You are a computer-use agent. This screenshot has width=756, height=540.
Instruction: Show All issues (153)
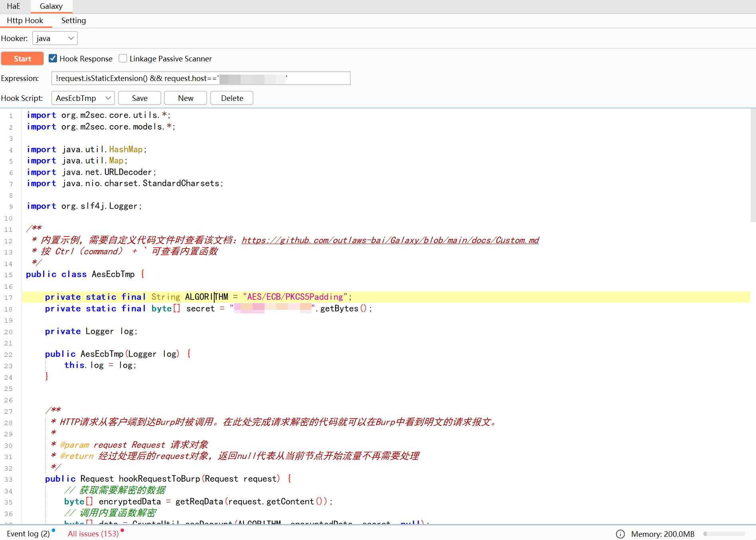(x=93, y=534)
